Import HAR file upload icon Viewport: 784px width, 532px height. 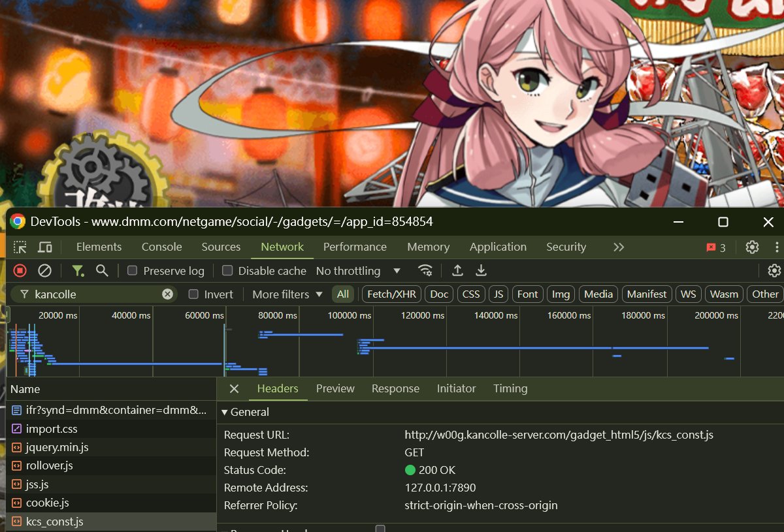point(457,270)
